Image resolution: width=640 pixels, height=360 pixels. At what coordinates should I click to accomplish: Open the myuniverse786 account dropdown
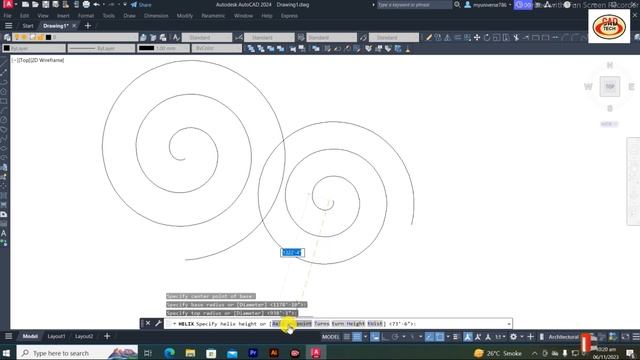(488, 5)
